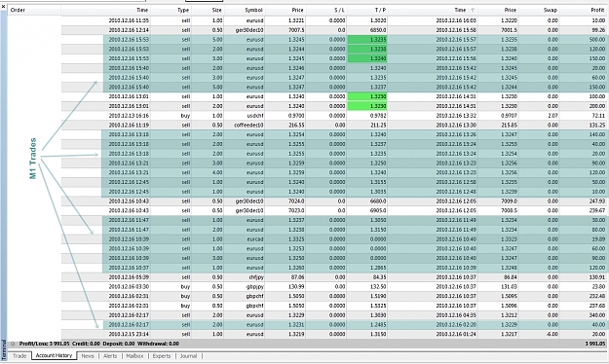609x364 pixels.
Task: Click the close time 2010.12.16 02:20
Action: pyautogui.click(x=456, y=325)
